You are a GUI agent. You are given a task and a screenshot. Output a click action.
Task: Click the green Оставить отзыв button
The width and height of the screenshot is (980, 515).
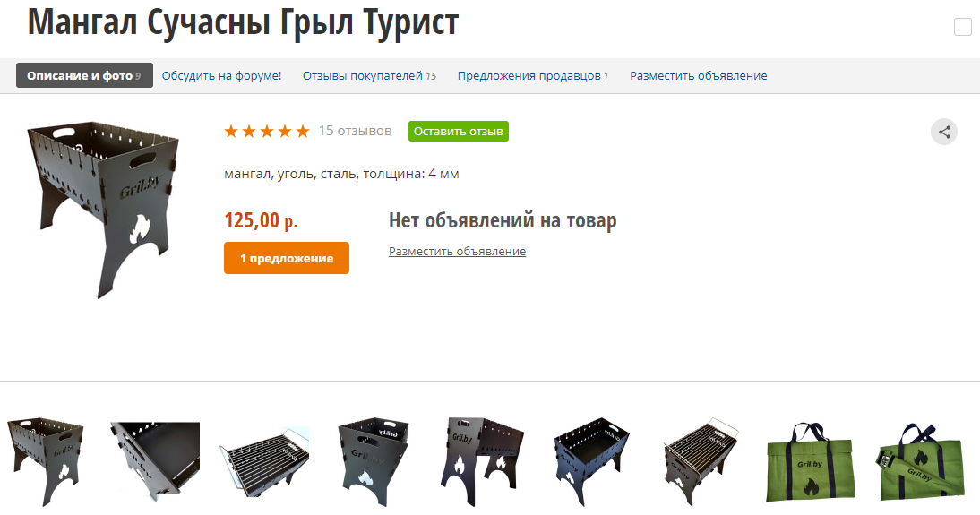(x=458, y=132)
